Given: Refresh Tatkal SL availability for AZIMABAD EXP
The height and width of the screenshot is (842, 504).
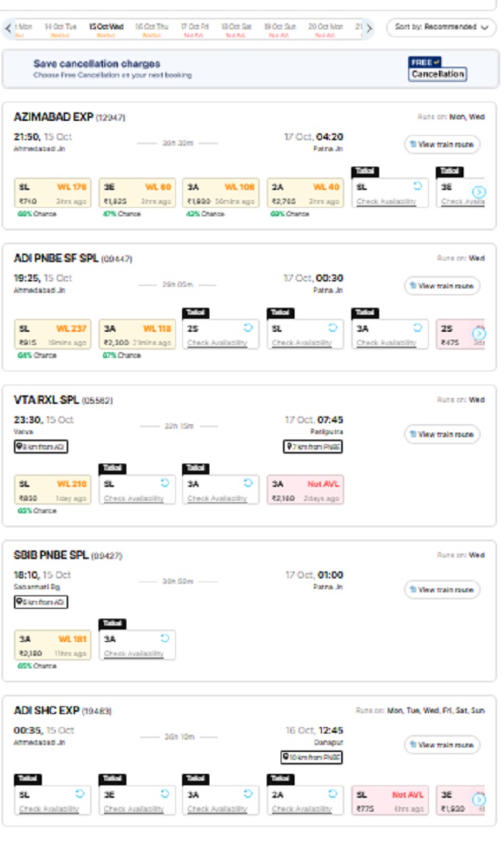Looking at the screenshot, I should 416,187.
